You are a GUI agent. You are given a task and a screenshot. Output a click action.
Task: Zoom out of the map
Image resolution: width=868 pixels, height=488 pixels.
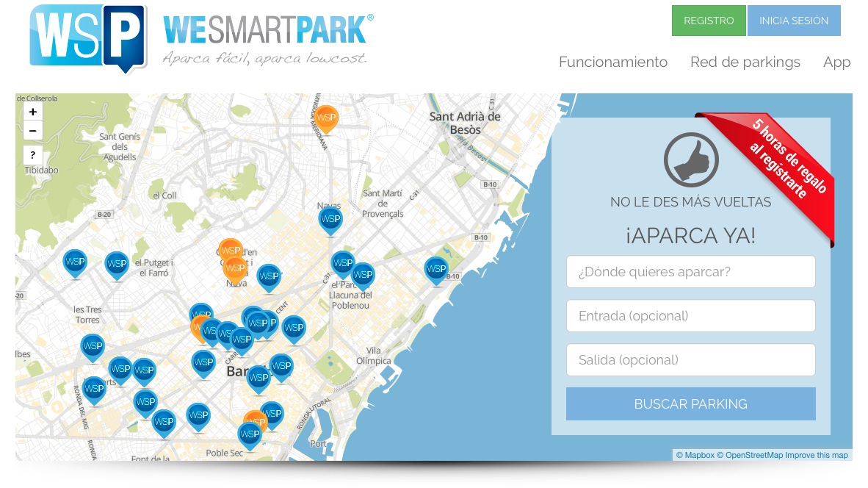tap(33, 131)
